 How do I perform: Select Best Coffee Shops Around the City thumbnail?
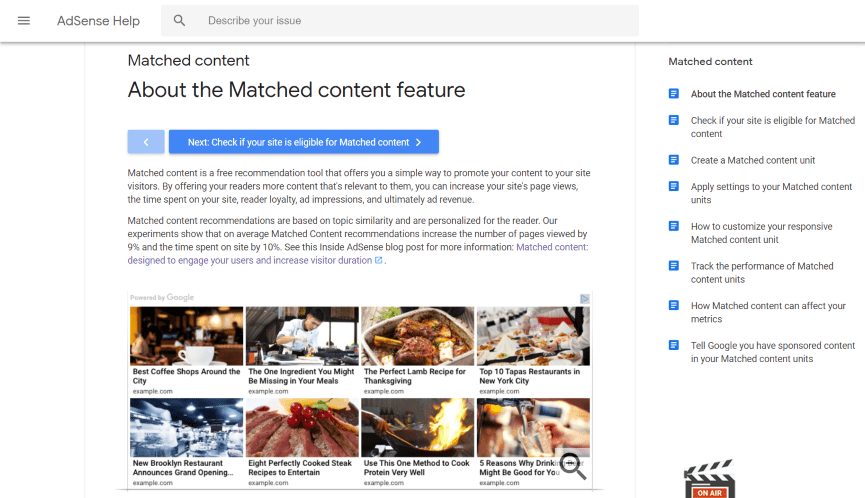coord(187,336)
